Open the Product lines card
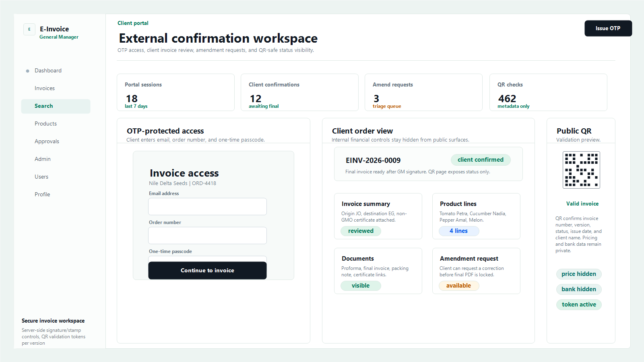The image size is (644, 362). tap(477, 216)
